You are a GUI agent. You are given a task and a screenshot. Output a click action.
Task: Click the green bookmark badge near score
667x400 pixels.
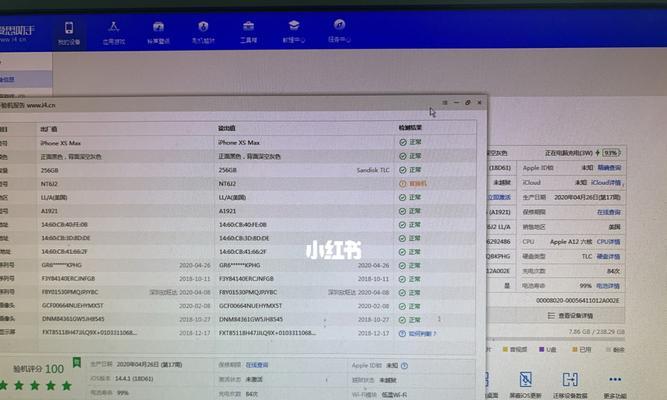[77, 362]
